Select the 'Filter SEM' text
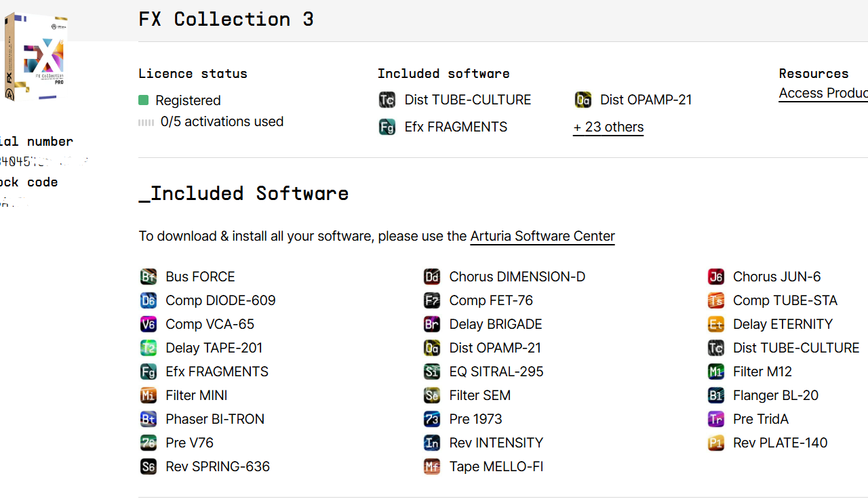 point(480,395)
